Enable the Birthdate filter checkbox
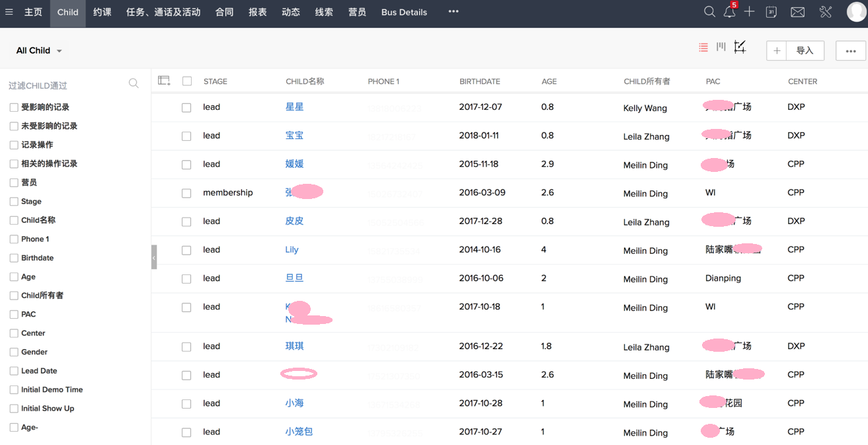Image resolution: width=868 pixels, height=445 pixels. [x=14, y=258]
